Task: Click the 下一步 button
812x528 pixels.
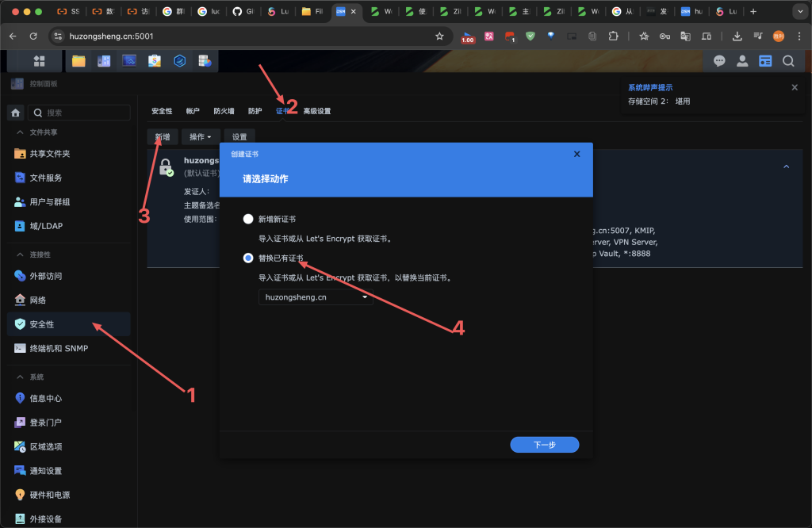Action: (544, 445)
